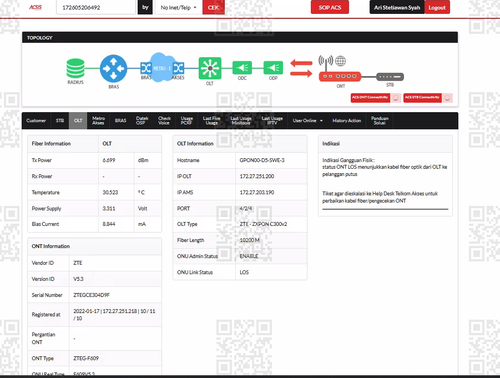Click the 'by' label button

(x=145, y=7)
